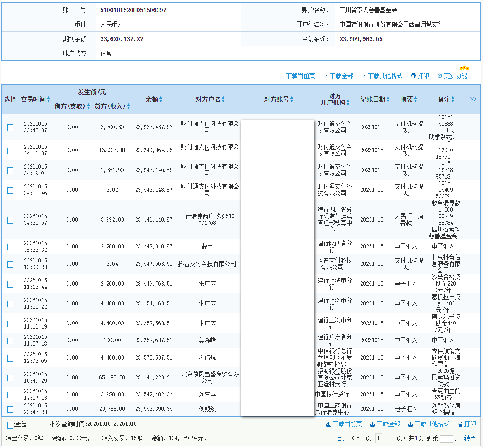Check the row 17:57:13 刘有萍 checkbox
This screenshot has height=448, width=483.
10,395
